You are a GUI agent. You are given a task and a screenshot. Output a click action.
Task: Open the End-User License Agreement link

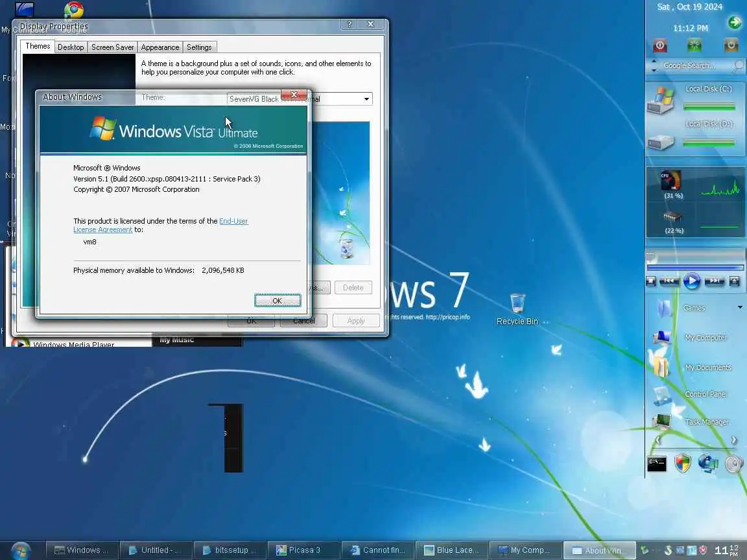(x=161, y=226)
